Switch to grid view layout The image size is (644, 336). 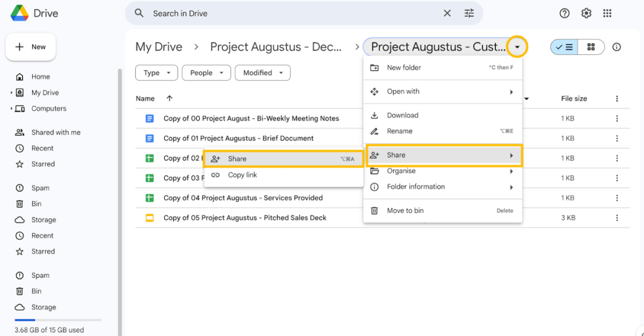(591, 47)
